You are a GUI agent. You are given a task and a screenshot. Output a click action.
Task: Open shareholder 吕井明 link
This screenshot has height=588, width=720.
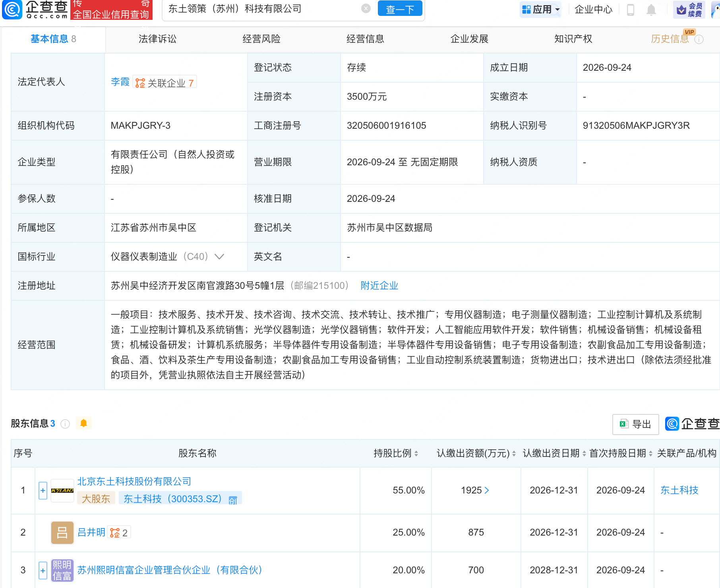point(91,532)
